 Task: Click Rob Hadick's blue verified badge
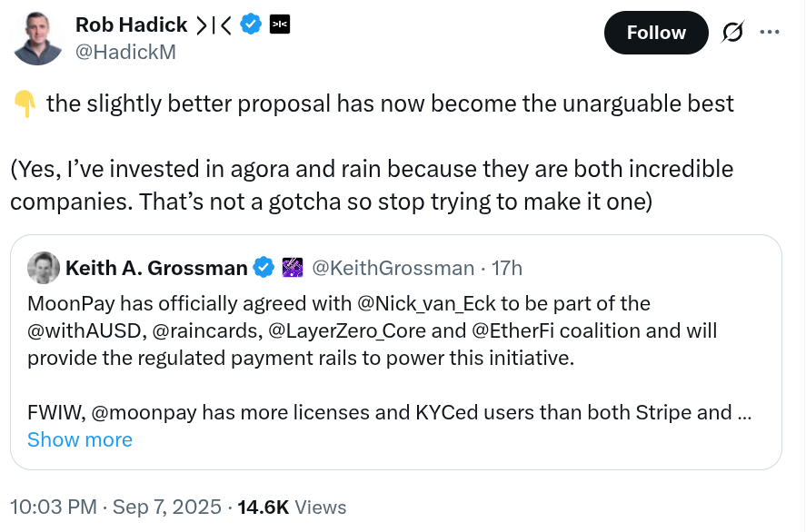pyautogui.click(x=251, y=25)
